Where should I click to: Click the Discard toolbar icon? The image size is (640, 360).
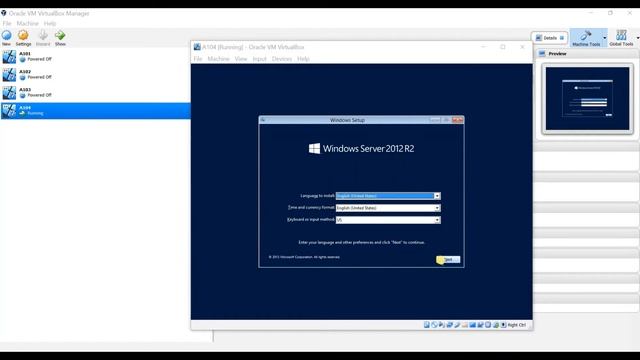pyautogui.click(x=42, y=35)
